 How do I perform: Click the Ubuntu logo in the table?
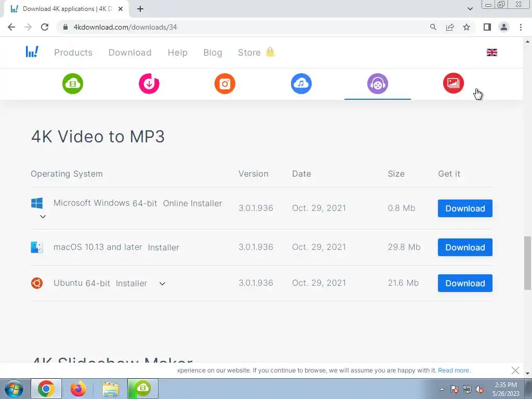coord(37,283)
